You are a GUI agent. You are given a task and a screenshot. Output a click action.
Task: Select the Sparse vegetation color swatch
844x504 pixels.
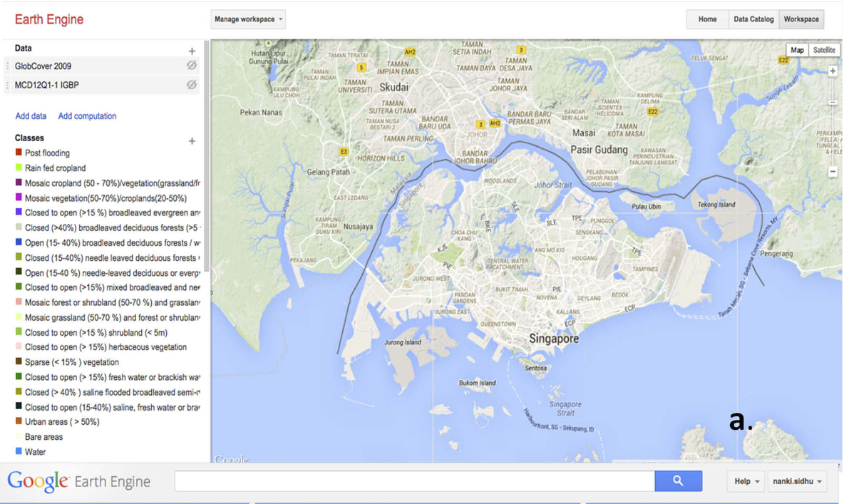[x=19, y=362]
